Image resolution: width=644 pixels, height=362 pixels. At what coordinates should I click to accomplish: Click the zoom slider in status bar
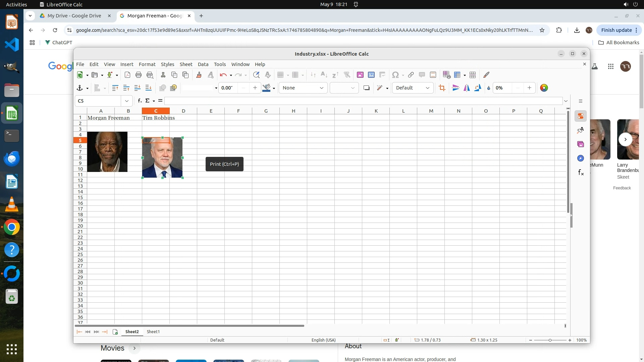[550, 340]
